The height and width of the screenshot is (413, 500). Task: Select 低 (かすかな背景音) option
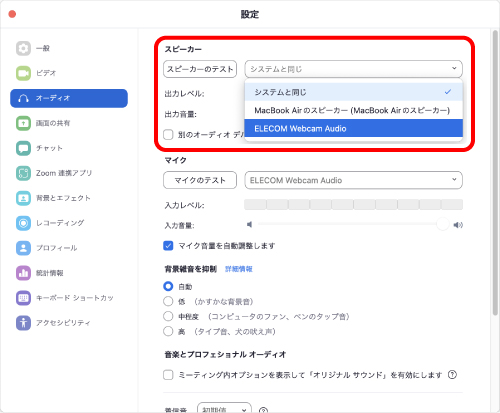168,301
